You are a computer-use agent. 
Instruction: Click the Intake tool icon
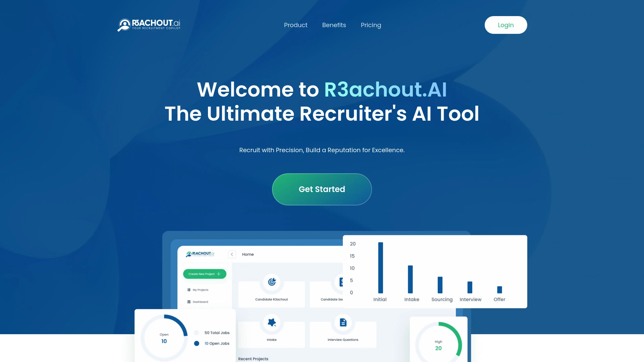point(271,322)
